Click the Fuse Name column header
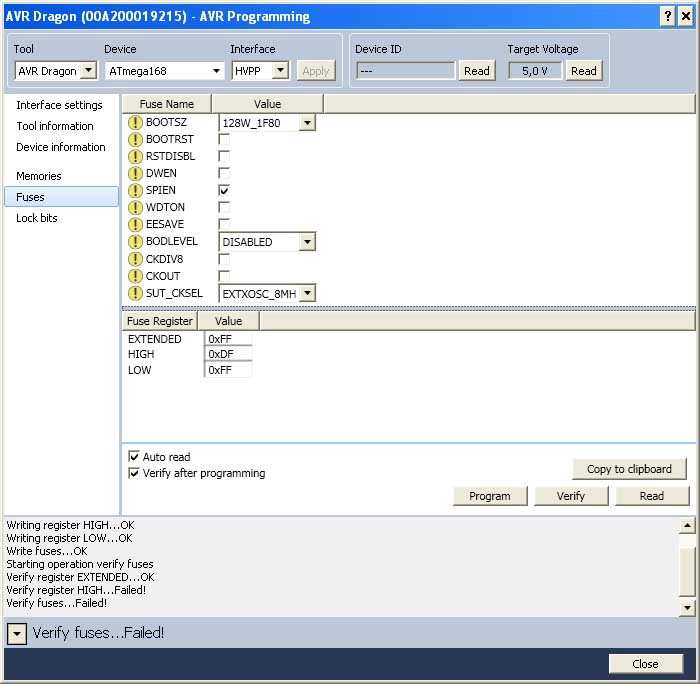 click(167, 104)
